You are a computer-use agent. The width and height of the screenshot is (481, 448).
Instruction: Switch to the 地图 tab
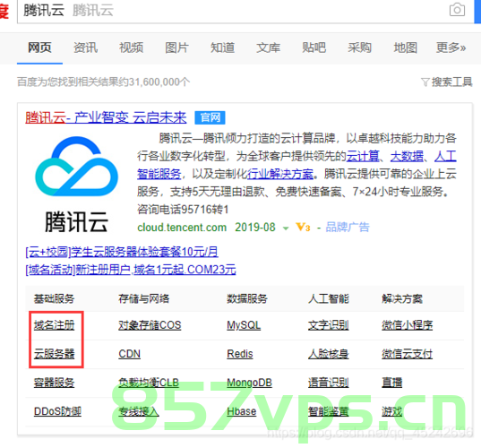tap(405, 47)
